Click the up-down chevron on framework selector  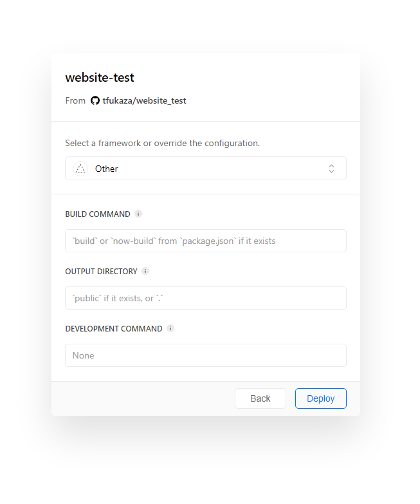click(331, 169)
